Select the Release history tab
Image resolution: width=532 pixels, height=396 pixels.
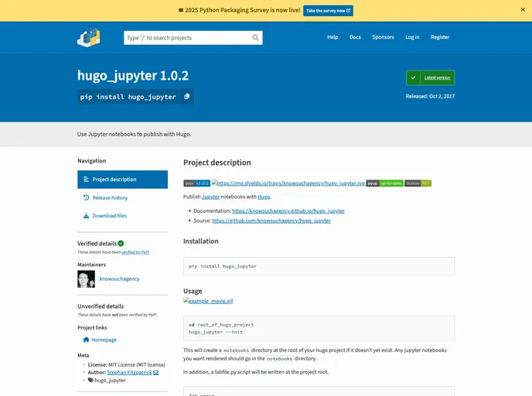coord(122,197)
